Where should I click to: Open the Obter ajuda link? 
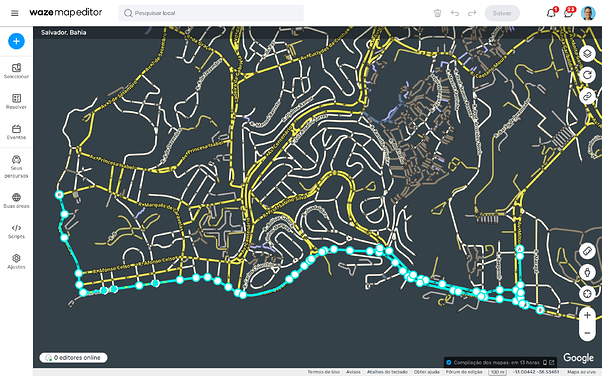(x=427, y=372)
